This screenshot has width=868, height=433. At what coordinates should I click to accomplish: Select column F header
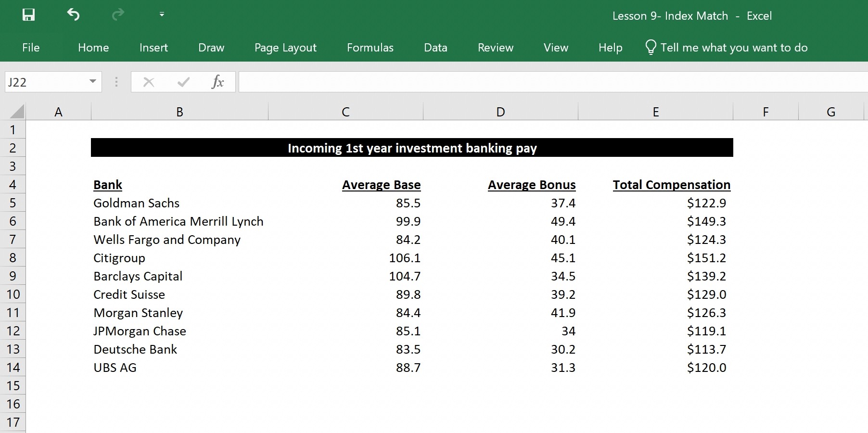pyautogui.click(x=766, y=112)
